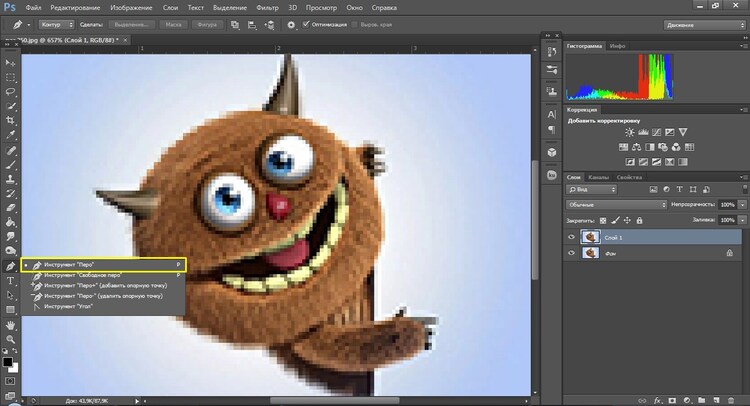Screen dimensions: 750x406
Task: Toggle lock transparent pixels
Action: (603, 220)
